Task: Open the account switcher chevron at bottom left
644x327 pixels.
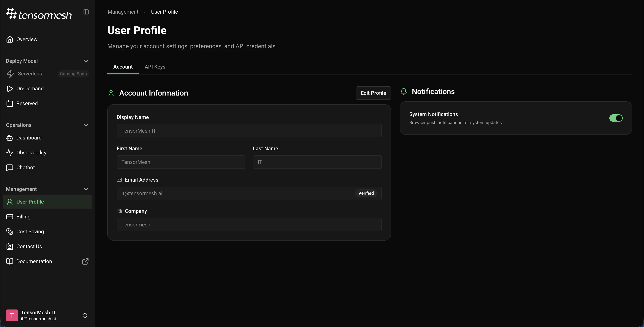Action: click(85, 315)
